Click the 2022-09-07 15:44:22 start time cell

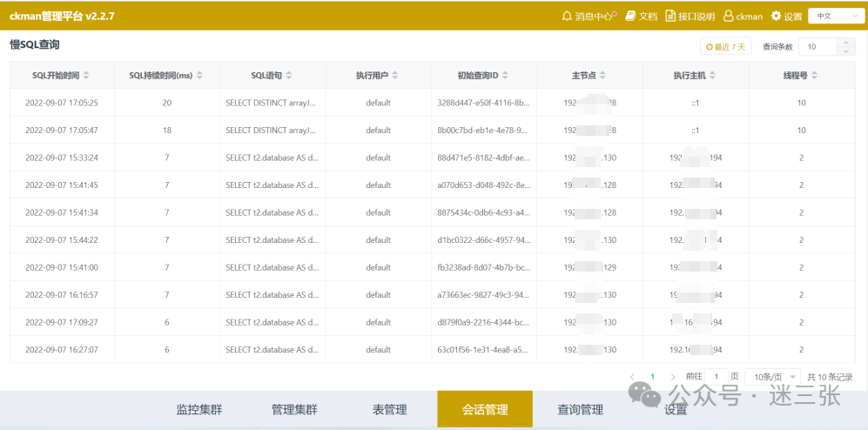(x=62, y=240)
